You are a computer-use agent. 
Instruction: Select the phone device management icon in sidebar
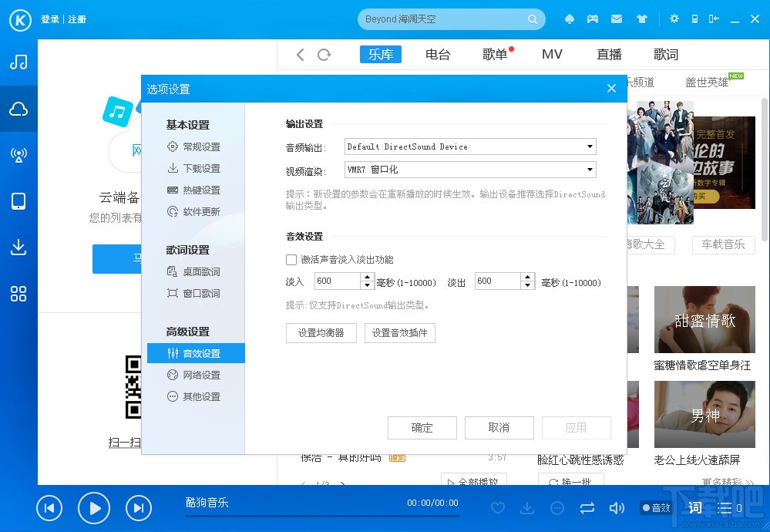coord(18,200)
